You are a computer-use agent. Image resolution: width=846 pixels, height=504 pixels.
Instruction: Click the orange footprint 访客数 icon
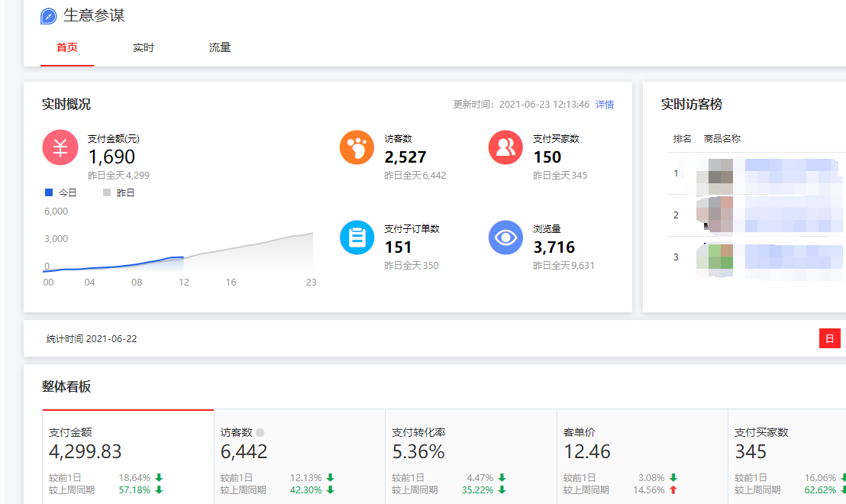[x=357, y=147]
